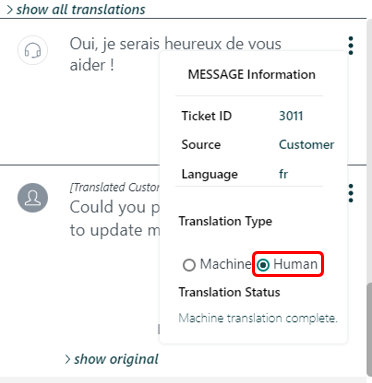Open the three-dot menu on French message
372x383 pixels.
coord(351,46)
